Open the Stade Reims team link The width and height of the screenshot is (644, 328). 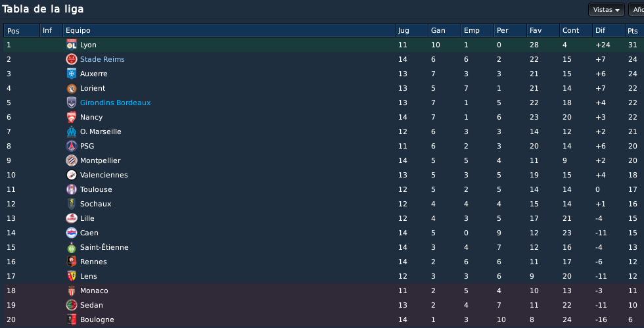click(x=103, y=59)
